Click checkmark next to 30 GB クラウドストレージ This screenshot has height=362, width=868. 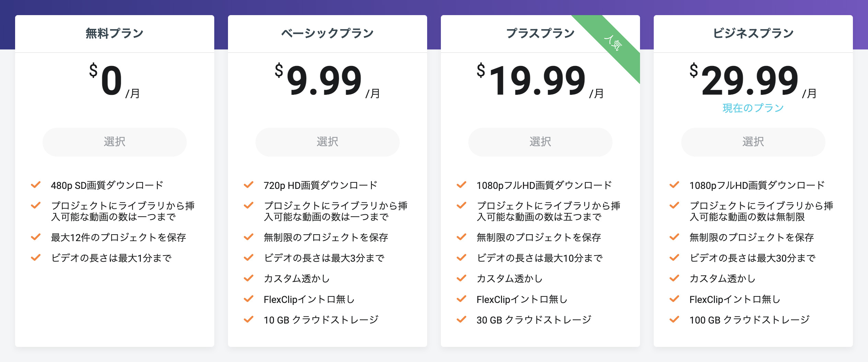pyautogui.click(x=461, y=320)
